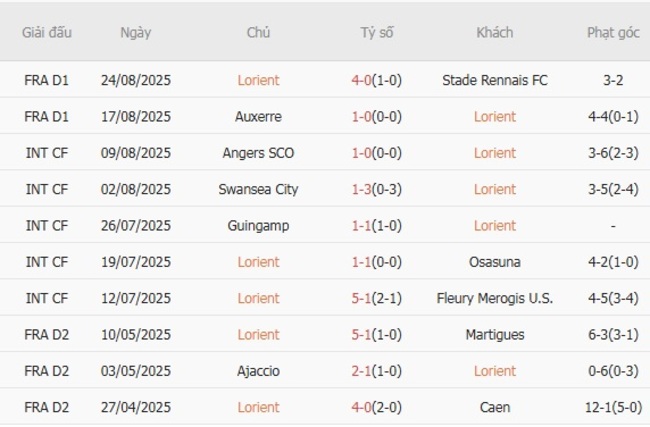The width and height of the screenshot is (650, 427).
Task: Click the Guingamp team name
Action: [x=259, y=226]
